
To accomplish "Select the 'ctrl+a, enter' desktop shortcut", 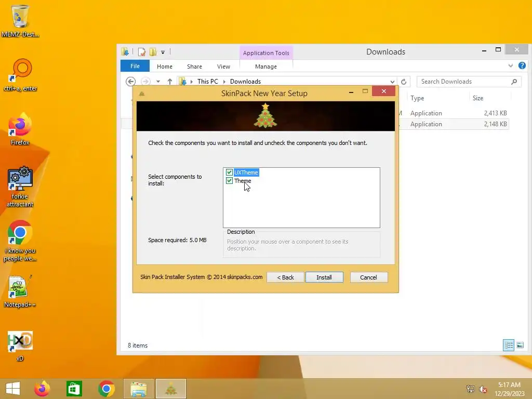I will point(20,75).
